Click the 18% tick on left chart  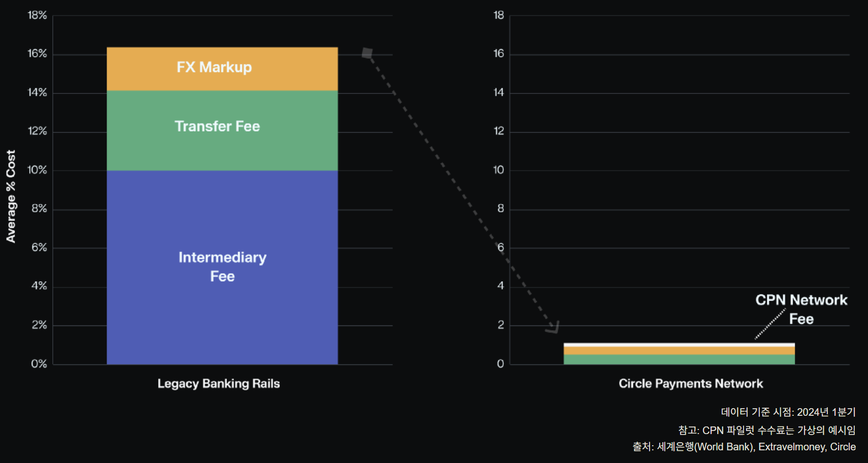point(37,15)
